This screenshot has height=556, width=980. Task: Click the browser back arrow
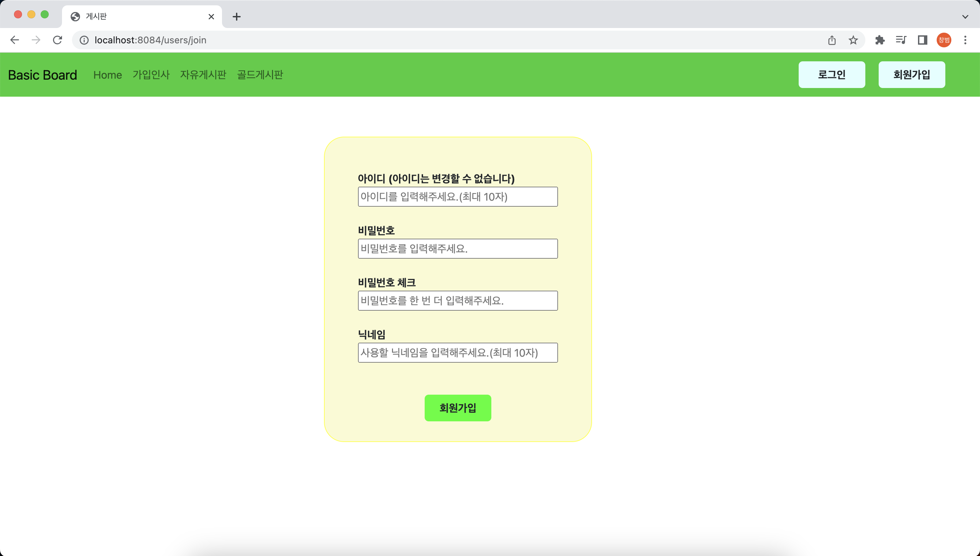click(x=15, y=40)
